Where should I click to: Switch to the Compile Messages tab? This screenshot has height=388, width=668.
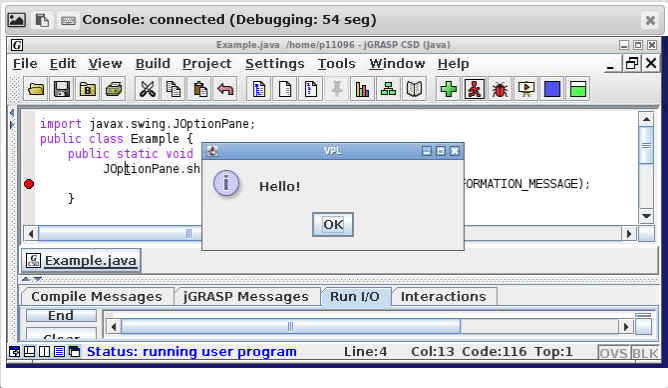(x=97, y=296)
